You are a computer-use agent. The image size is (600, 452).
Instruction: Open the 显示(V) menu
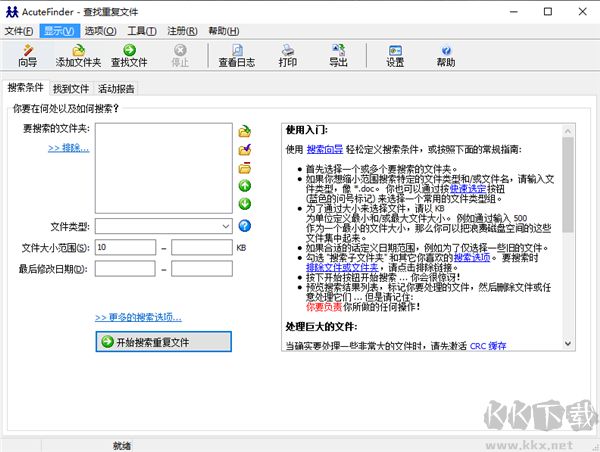point(59,31)
